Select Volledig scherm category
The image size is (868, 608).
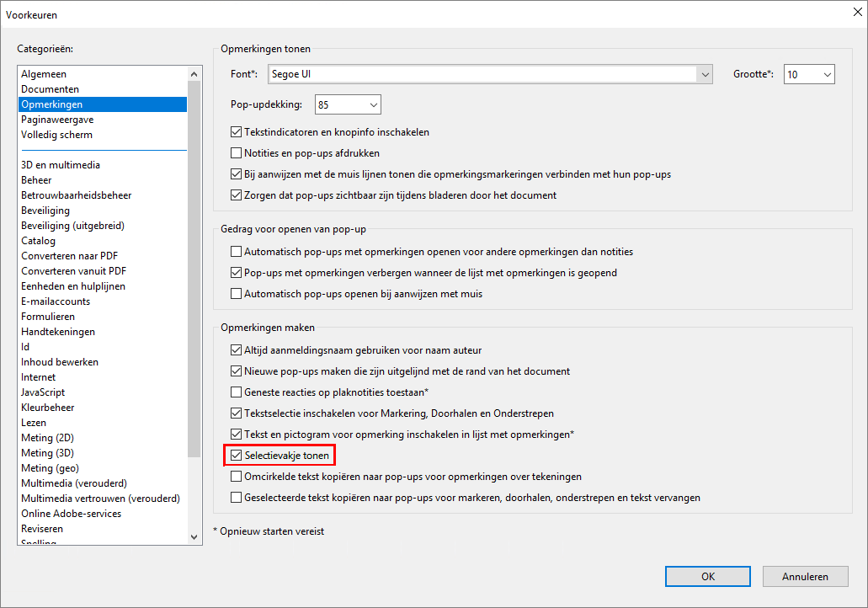[x=103, y=135]
